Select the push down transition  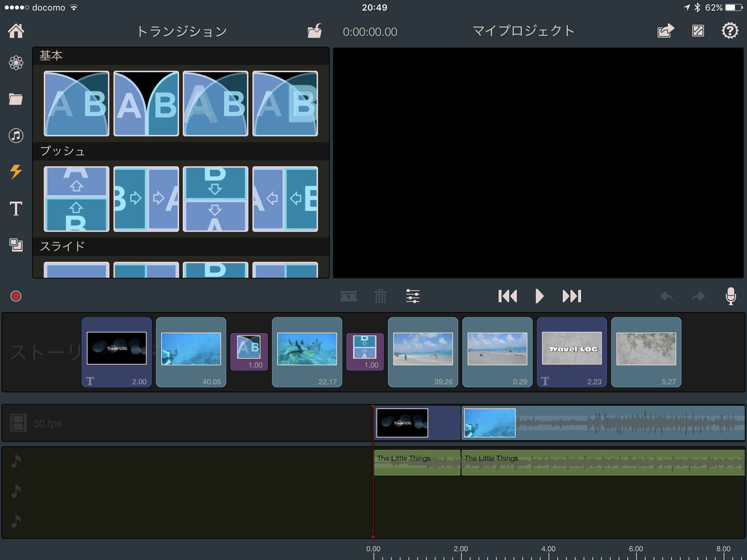pyautogui.click(x=216, y=199)
